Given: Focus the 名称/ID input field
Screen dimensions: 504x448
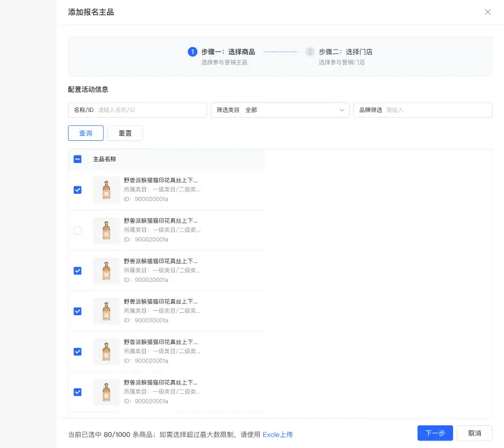Looking at the screenshot, I should [x=137, y=110].
